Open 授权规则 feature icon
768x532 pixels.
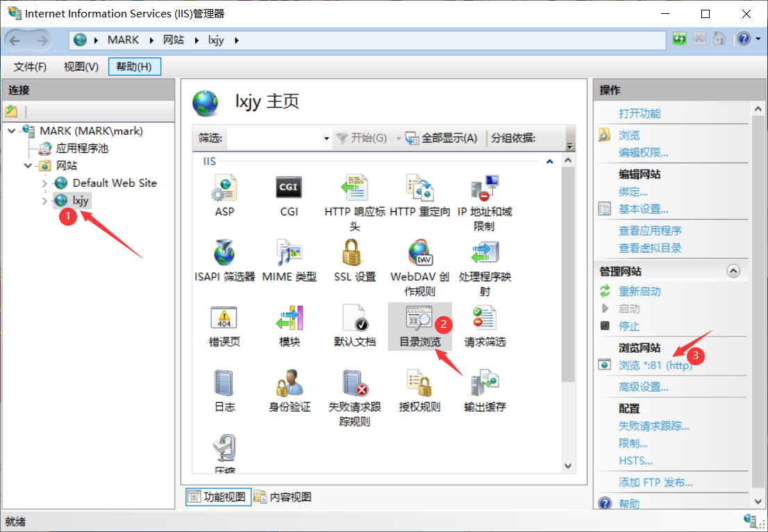point(419,391)
